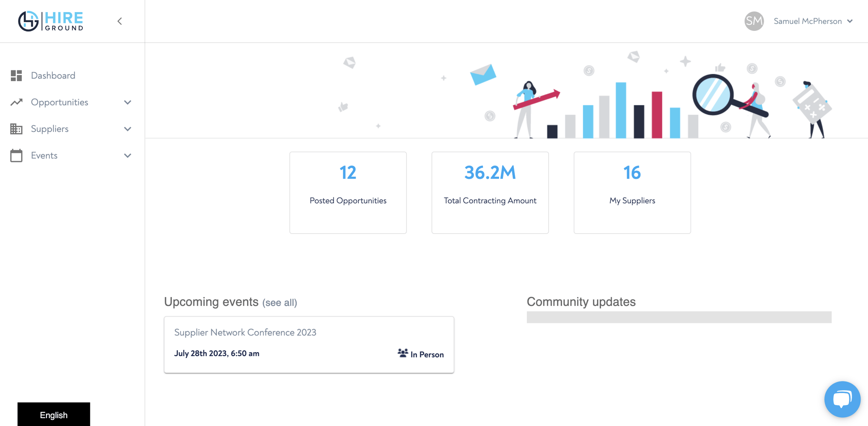Screen dimensions: 868x426
Task: Click the Hire Ground logo
Action: [51, 21]
